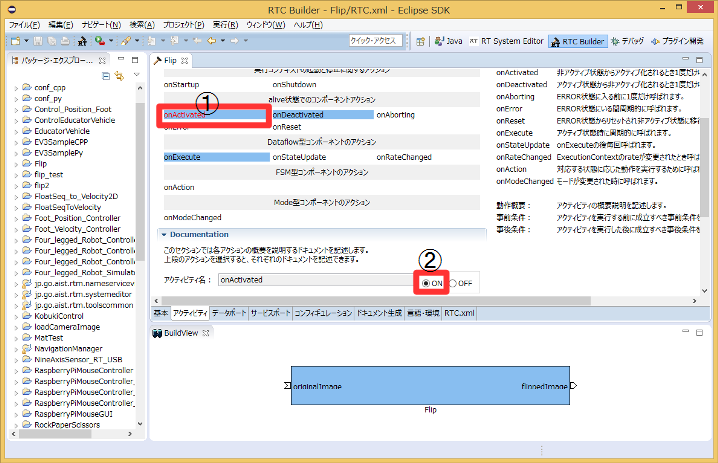718x463 pixels.
Task: Open the Back history dropdown arrow
Action: (x=223, y=41)
